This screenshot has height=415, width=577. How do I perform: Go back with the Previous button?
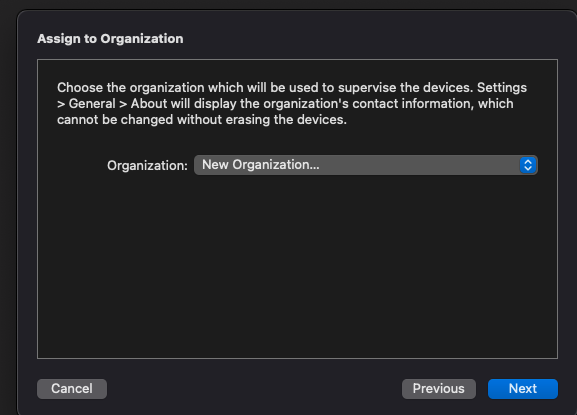point(439,389)
